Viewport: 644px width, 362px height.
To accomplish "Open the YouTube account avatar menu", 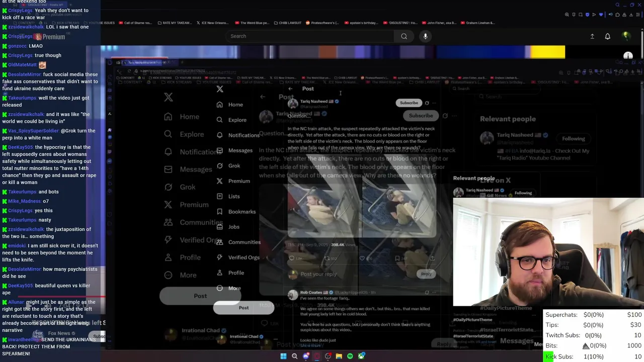I will click(x=626, y=36).
